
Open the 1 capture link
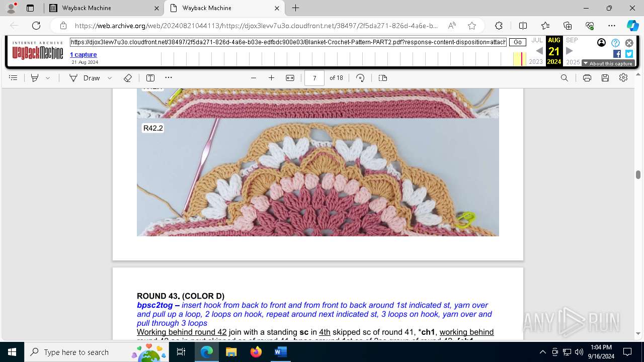coord(84,54)
